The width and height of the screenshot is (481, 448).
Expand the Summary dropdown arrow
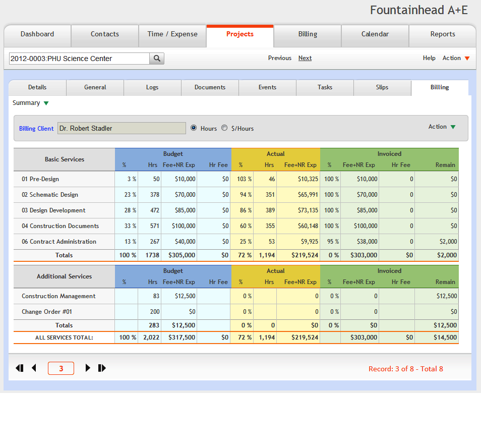click(46, 103)
